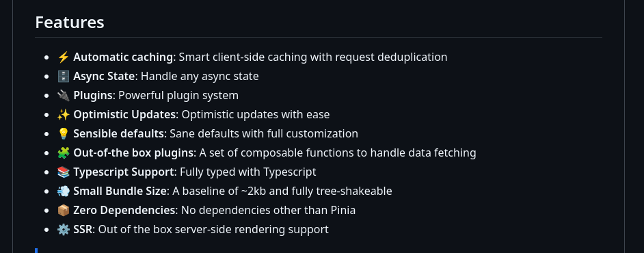
Task: Click the bold Optimistic Updates label
Action: [x=124, y=115]
